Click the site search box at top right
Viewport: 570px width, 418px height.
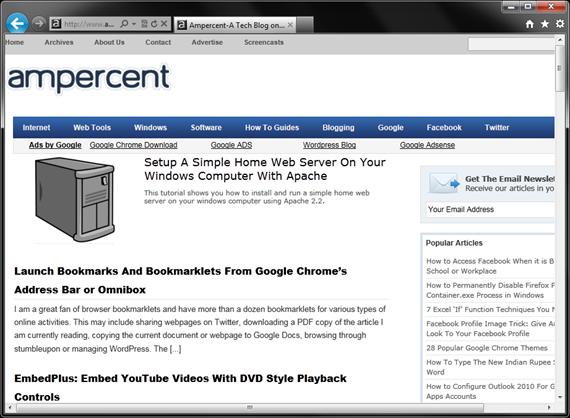tap(511, 44)
